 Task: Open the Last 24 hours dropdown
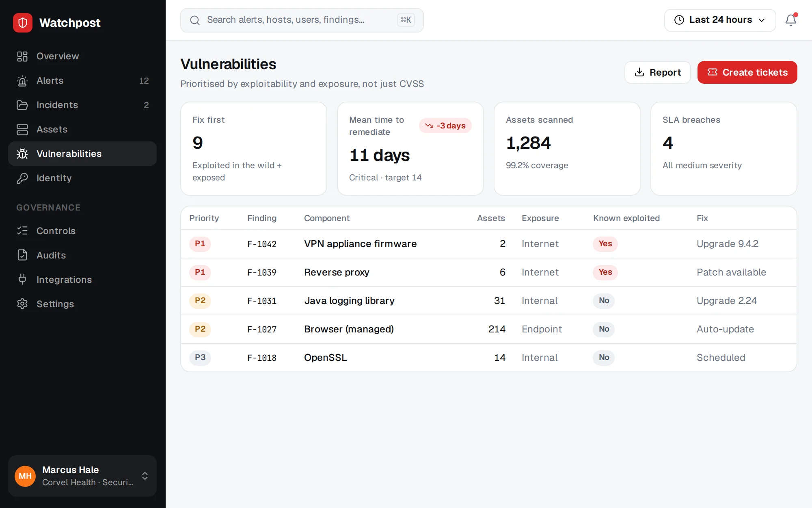pos(720,20)
